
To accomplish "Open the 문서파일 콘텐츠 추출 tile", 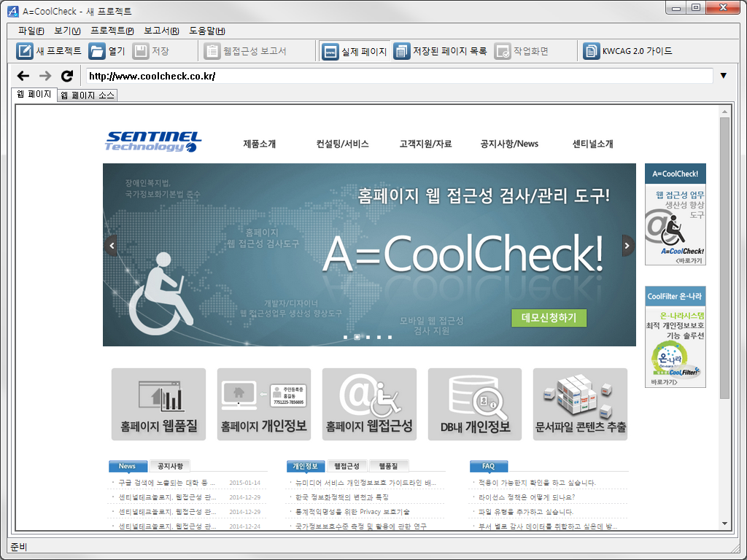I will click(580, 404).
